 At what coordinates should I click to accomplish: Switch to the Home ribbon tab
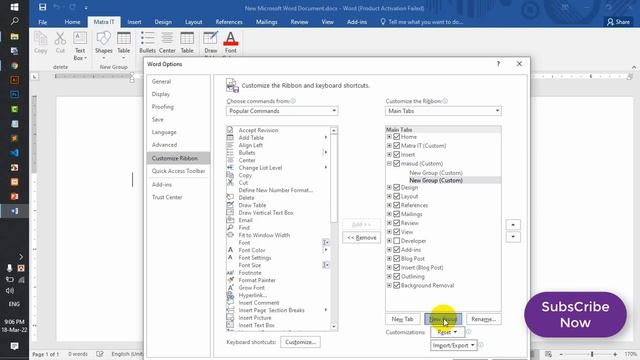pyautogui.click(x=72, y=22)
